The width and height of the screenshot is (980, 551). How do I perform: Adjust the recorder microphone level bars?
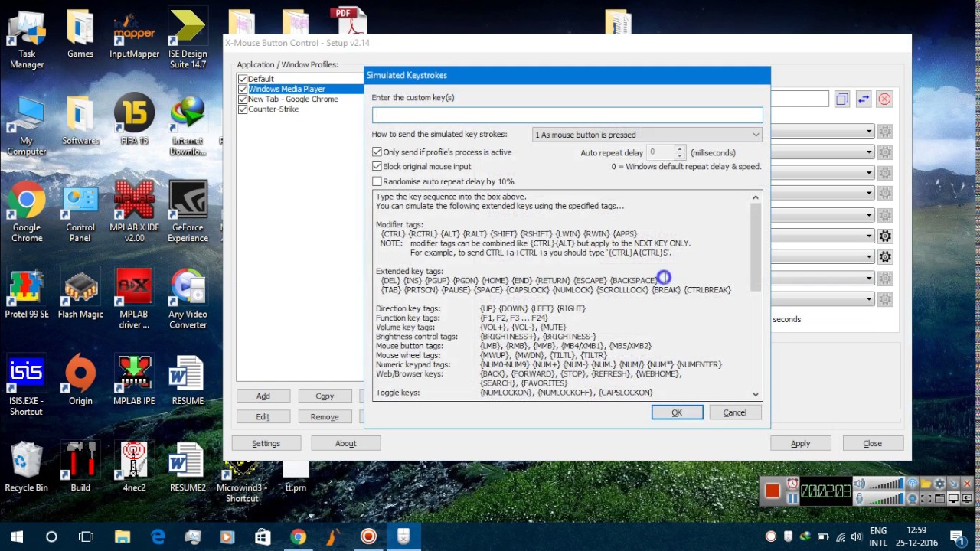(x=887, y=498)
